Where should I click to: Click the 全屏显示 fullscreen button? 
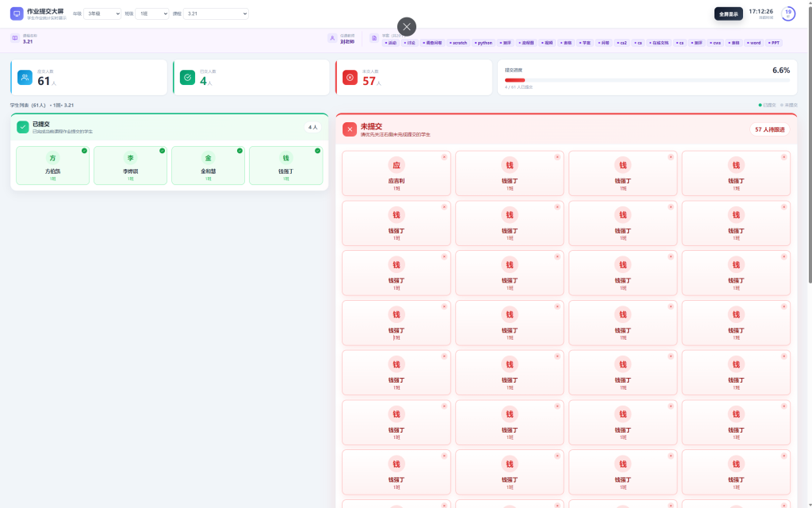tap(728, 13)
